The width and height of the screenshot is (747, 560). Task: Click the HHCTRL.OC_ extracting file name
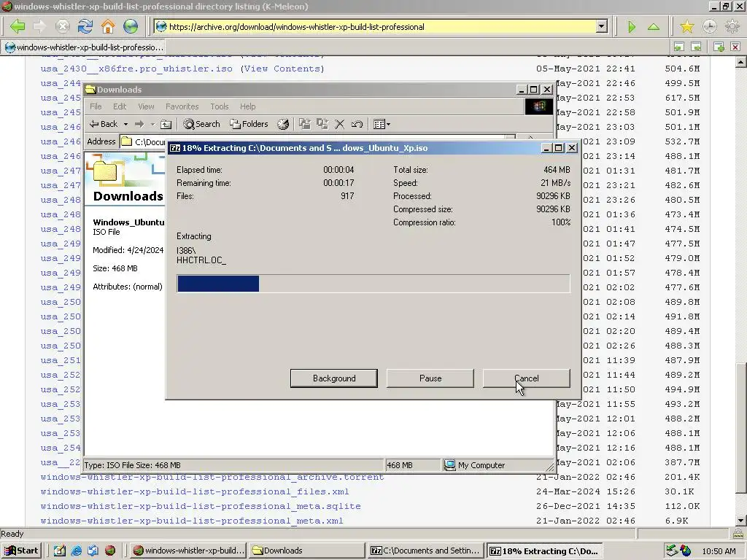click(201, 260)
